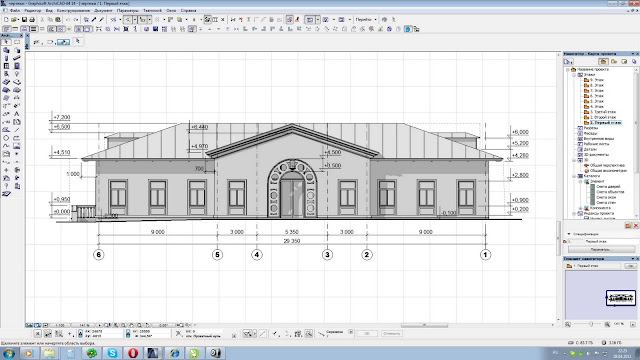Viewport: 640px width, 360px height.
Task: Click the Параметры button in the navigator
Action: tap(601, 249)
